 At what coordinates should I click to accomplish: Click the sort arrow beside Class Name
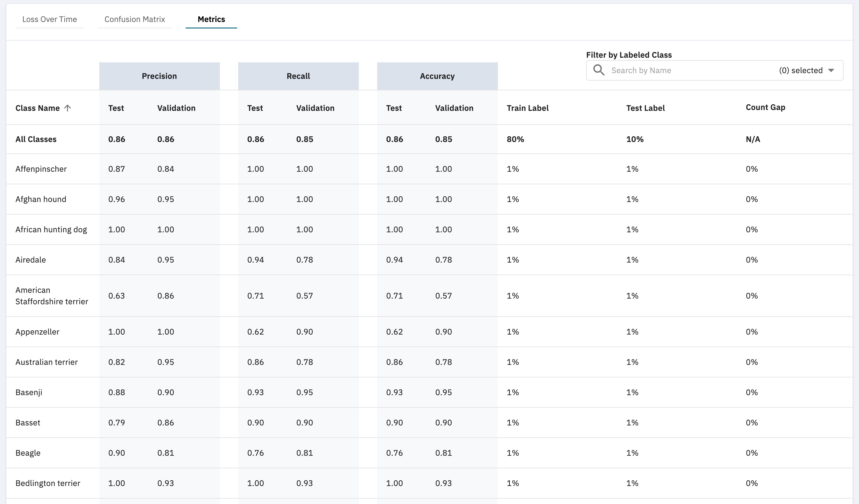67,108
